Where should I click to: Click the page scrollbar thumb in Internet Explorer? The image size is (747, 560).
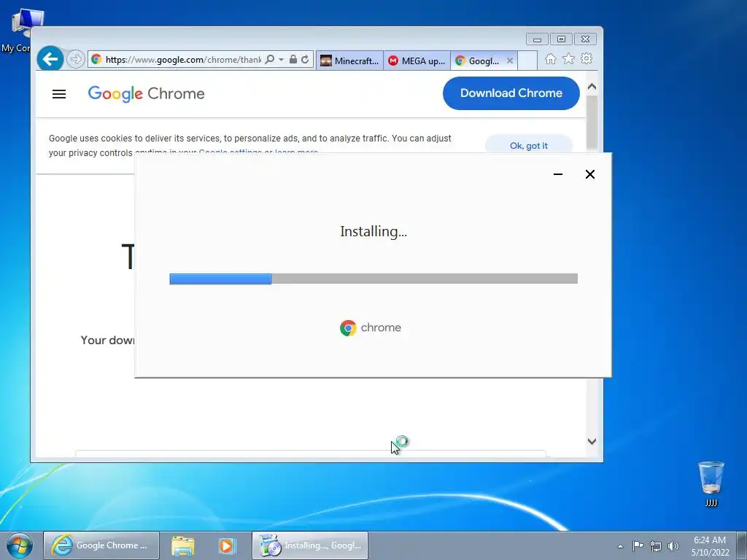(x=592, y=122)
